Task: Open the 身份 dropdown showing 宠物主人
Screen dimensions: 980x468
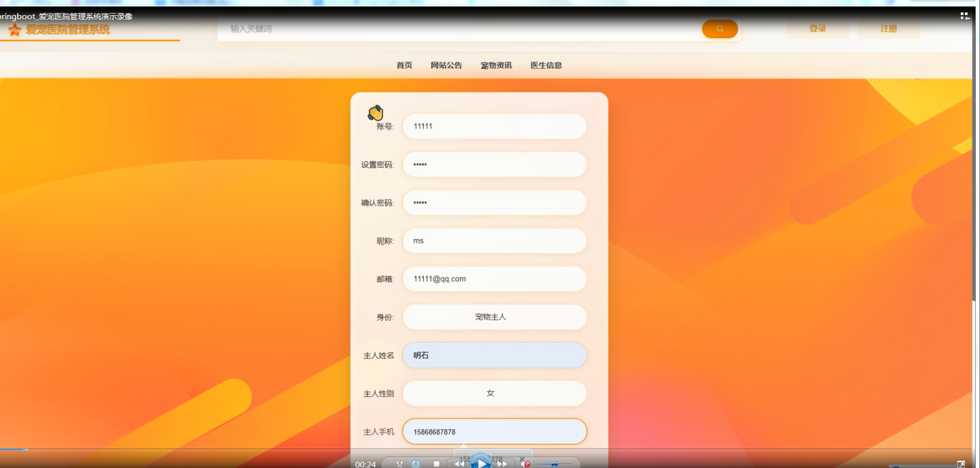Action: pyautogui.click(x=494, y=317)
